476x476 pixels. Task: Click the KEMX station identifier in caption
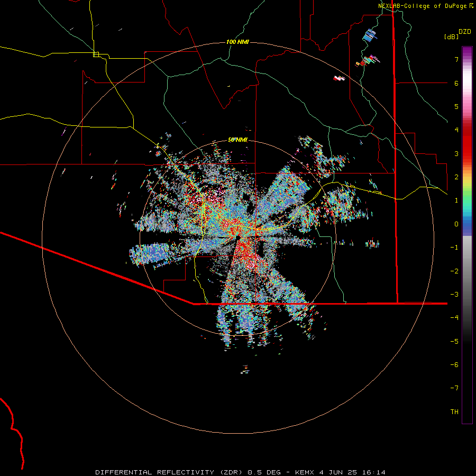305,472
